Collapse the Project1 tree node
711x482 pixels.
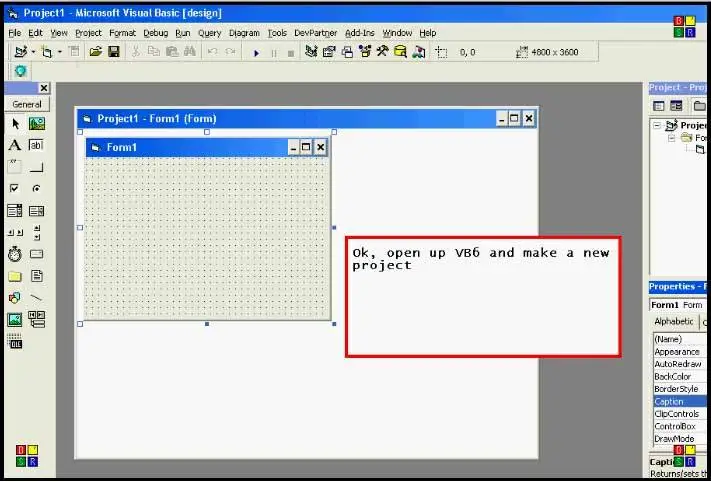[x=657, y=126]
